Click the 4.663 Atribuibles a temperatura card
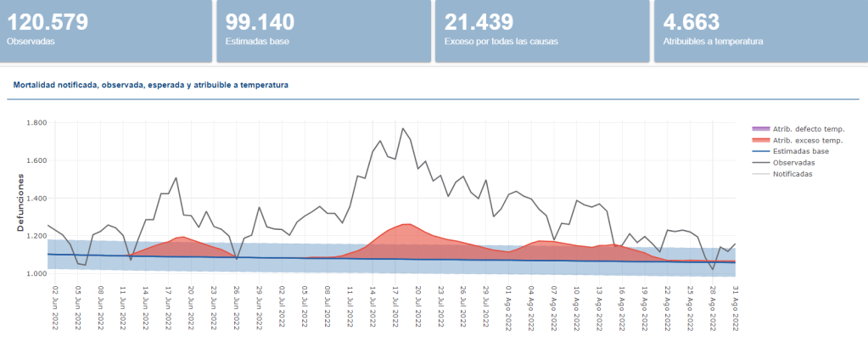 [x=758, y=31]
